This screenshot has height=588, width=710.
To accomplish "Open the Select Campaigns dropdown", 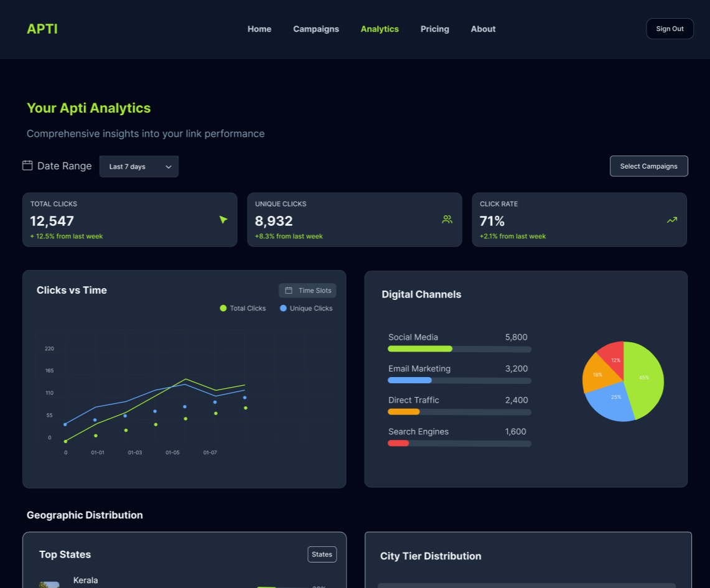I will (648, 166).
